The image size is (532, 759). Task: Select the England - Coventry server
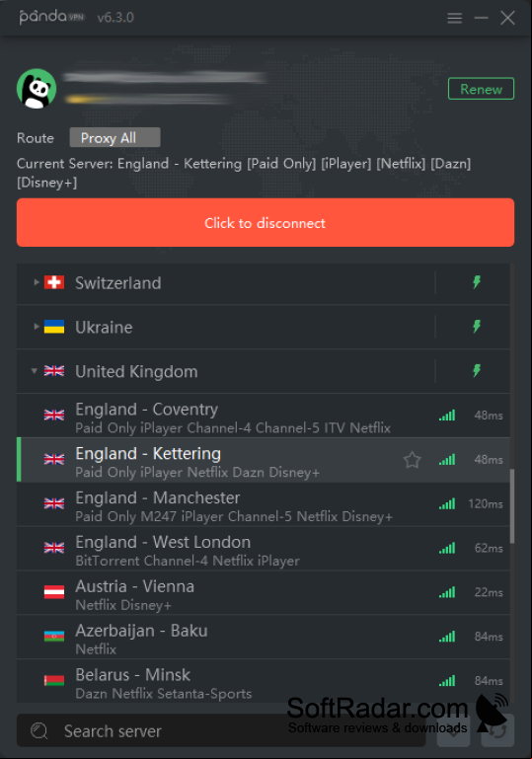tap(264, 416)
